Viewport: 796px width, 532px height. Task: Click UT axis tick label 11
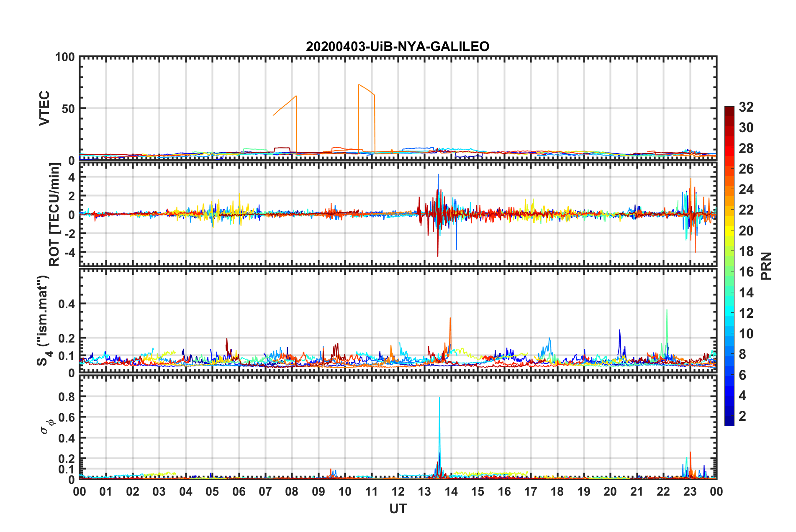(x=372, y=491)
